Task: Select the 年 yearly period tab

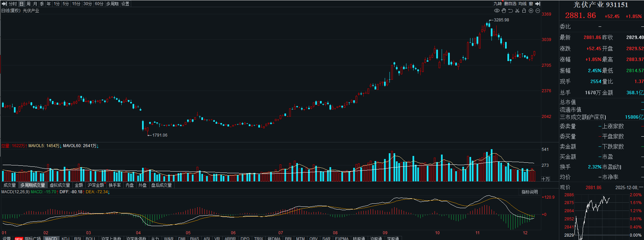Action: click(49, 4)
